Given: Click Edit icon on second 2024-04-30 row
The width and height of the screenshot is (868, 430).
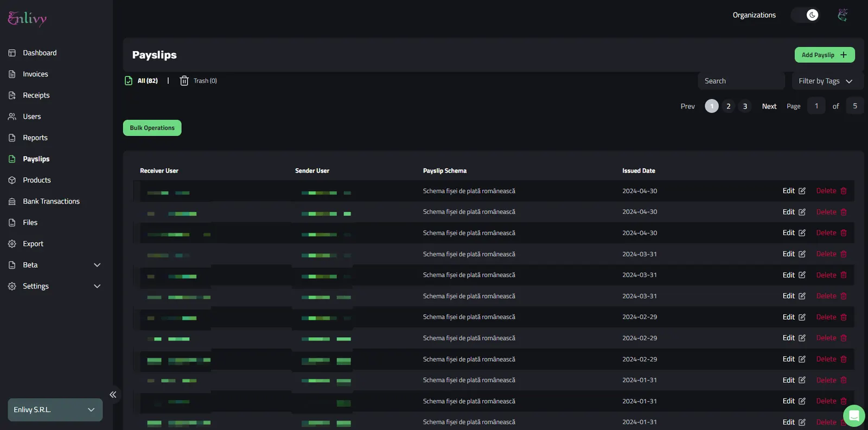Looking at the screenshot, I should [x=802, y=212].
